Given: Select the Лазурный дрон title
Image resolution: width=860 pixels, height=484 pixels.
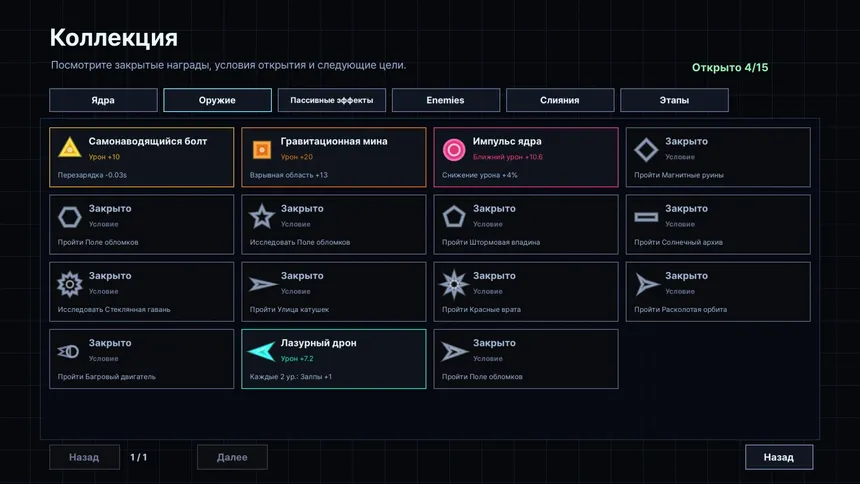Looking at the screenshot, I should [318, 343].
